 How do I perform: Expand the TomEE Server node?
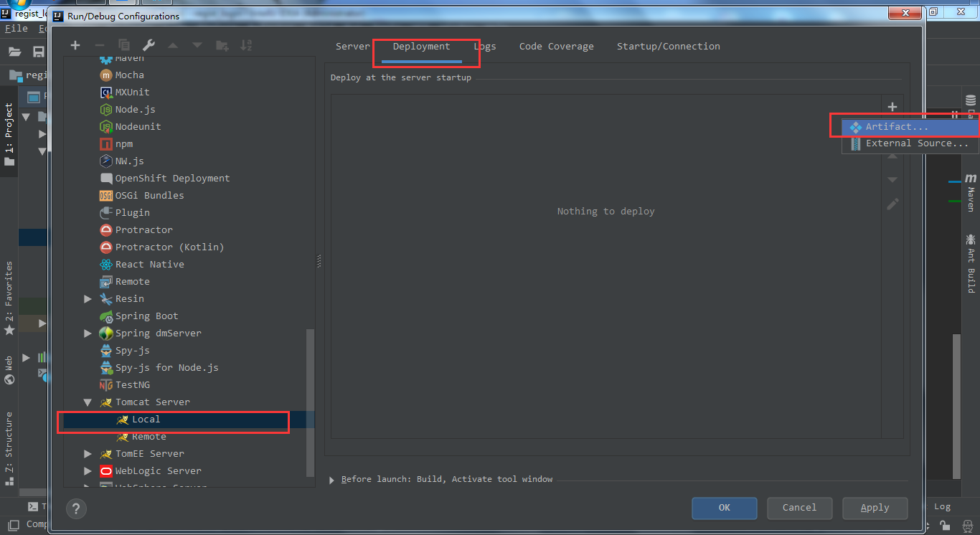88,453
